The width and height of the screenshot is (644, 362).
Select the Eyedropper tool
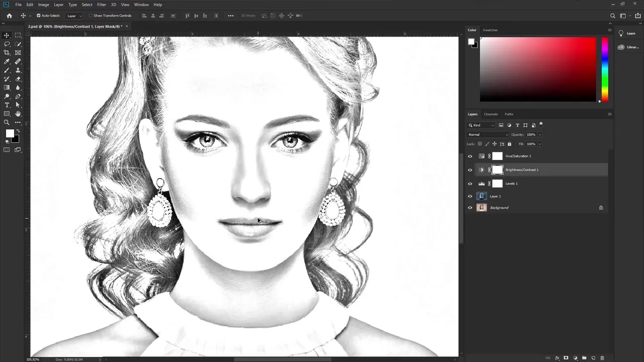[x=7, y=61]
